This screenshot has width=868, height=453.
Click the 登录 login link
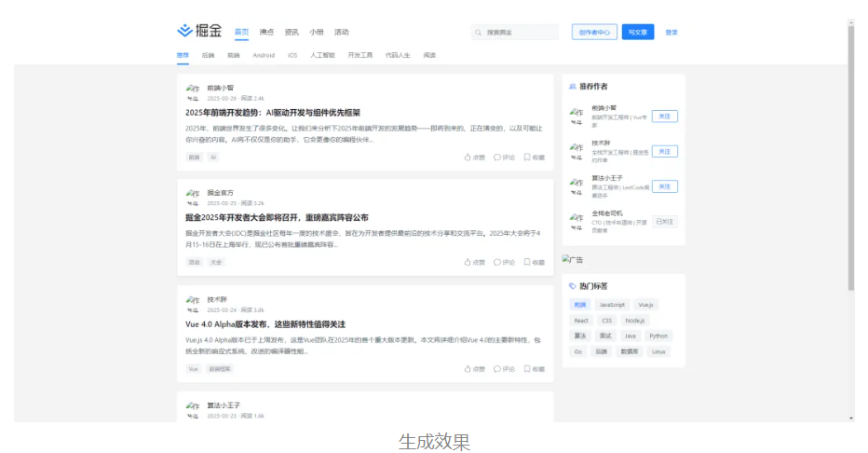click(x=671, y=32)
